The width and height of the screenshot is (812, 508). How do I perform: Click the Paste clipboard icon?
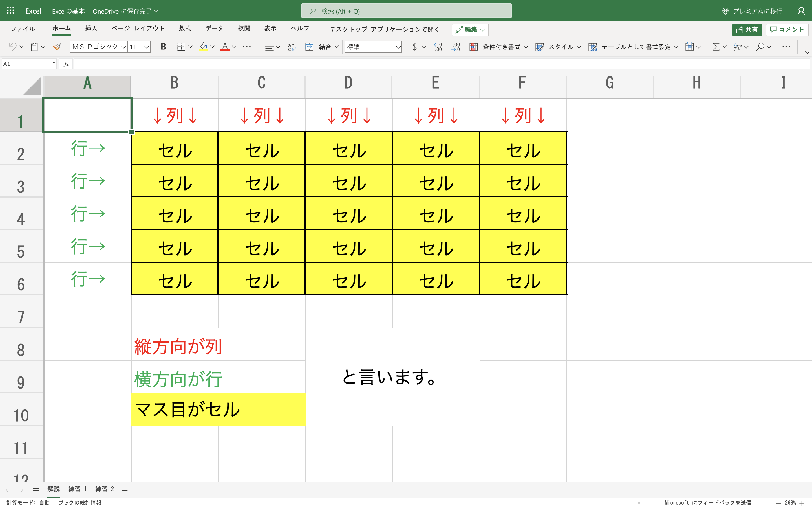(34, 47)
